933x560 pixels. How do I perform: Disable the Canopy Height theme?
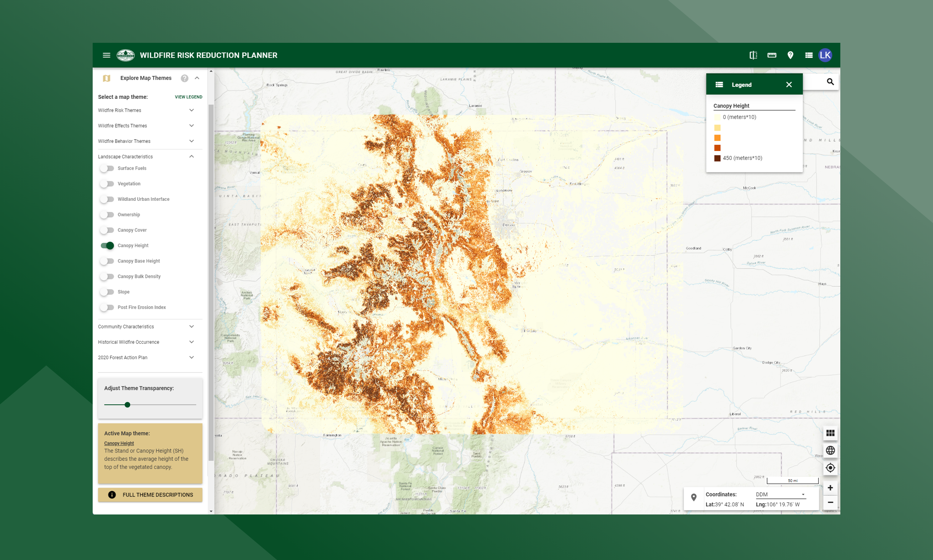click(107, 246)
